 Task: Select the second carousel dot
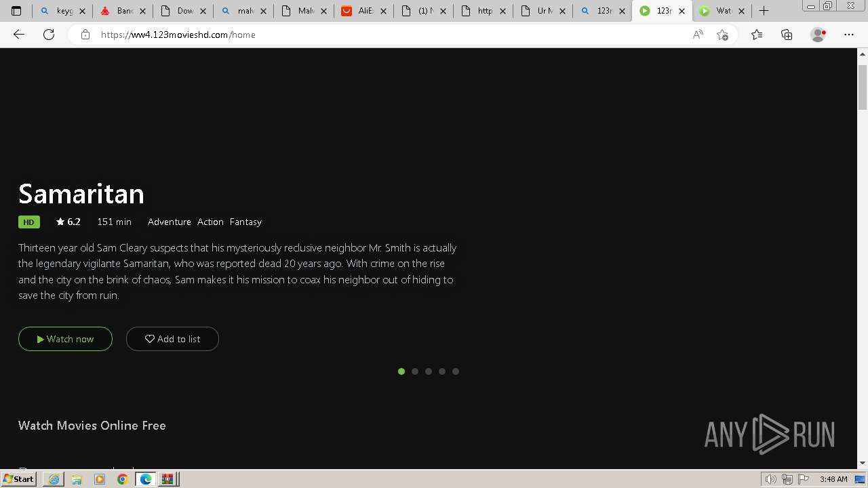[415, 371]
